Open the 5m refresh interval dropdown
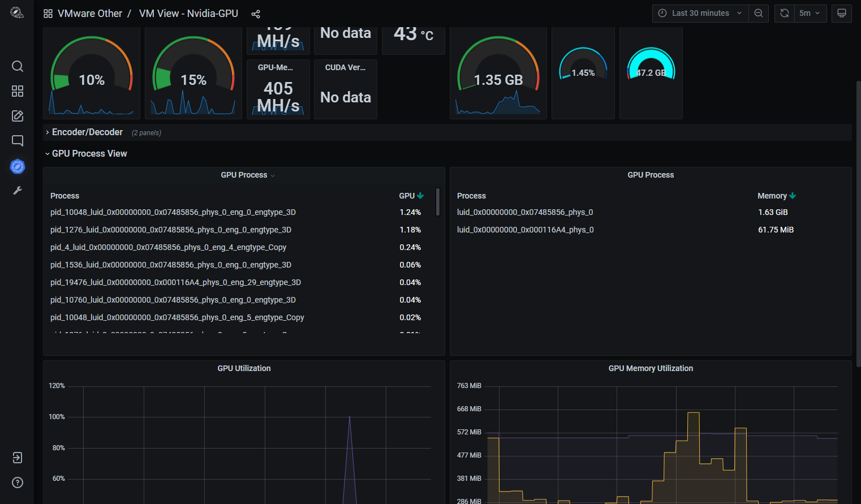Image resolution: width=861 pixels, height=504 pixels. (x=810, y=13)
